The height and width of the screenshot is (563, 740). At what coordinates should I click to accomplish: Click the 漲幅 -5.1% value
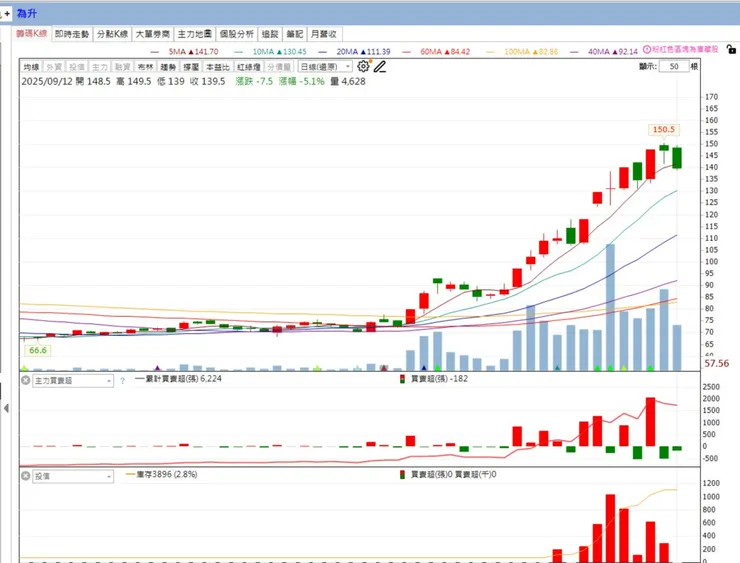tap(302, 81)
